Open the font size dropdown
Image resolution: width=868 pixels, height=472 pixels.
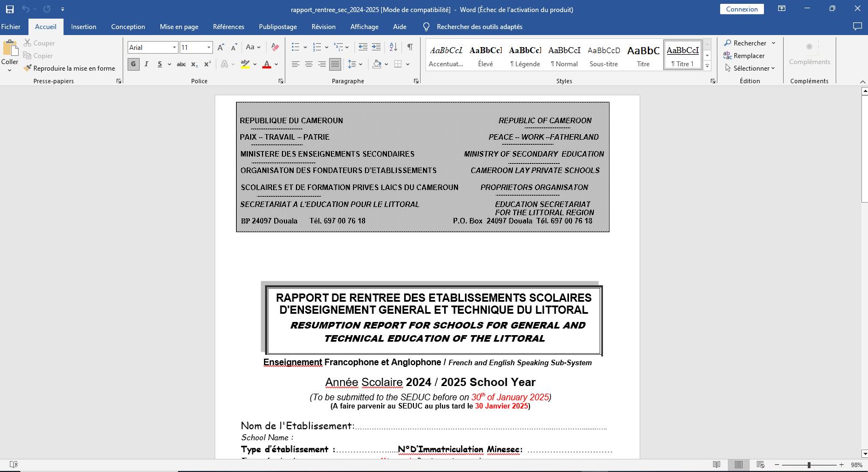coord(209,48)
